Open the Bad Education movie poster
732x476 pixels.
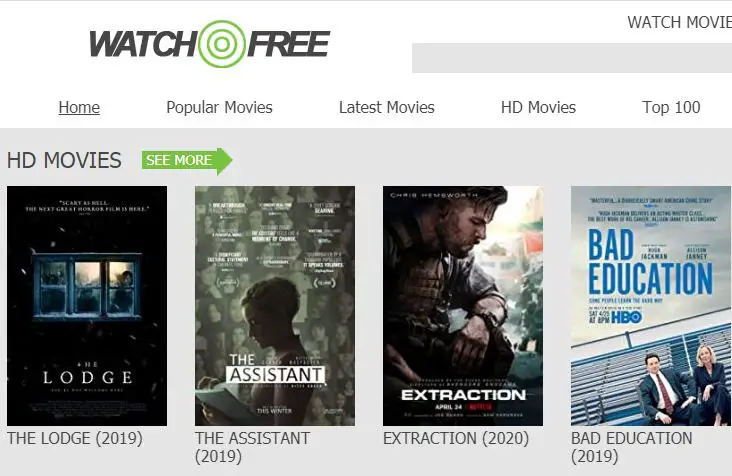pos(651,306)
